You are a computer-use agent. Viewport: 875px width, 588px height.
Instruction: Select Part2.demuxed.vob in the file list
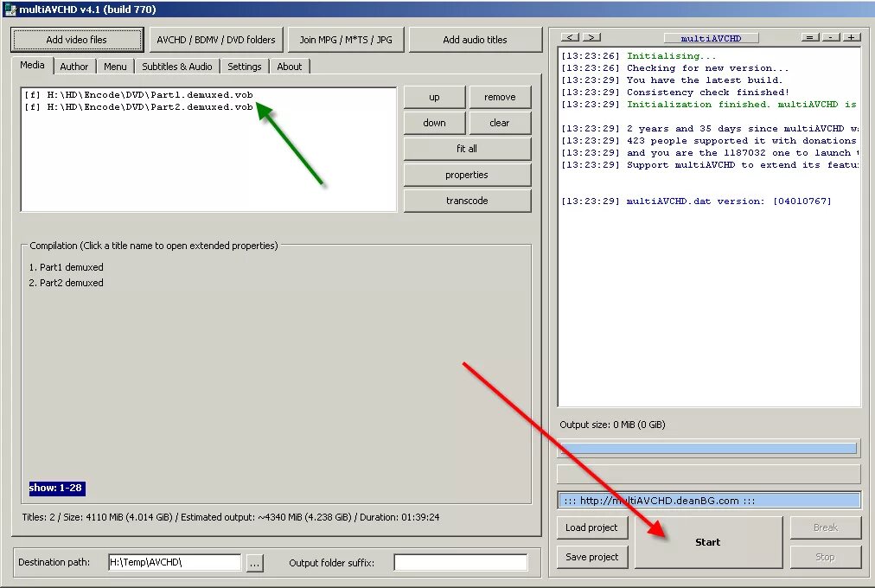click(138, 107)
